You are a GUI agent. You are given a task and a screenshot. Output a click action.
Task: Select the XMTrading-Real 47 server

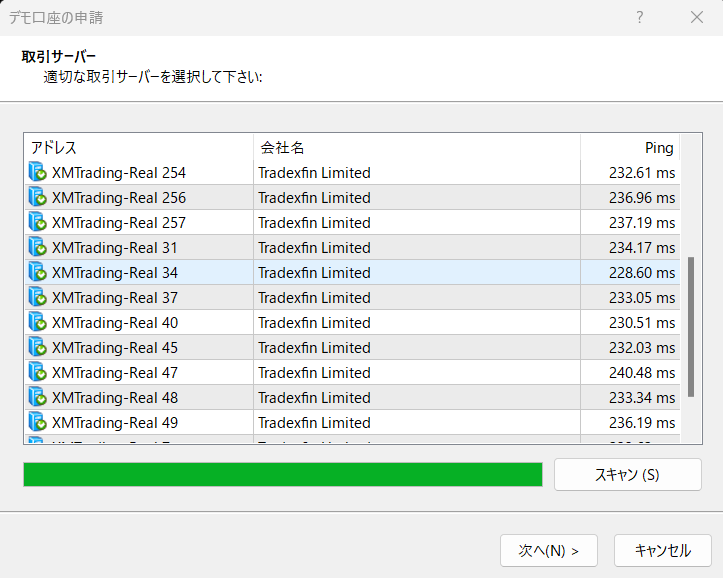353,372
